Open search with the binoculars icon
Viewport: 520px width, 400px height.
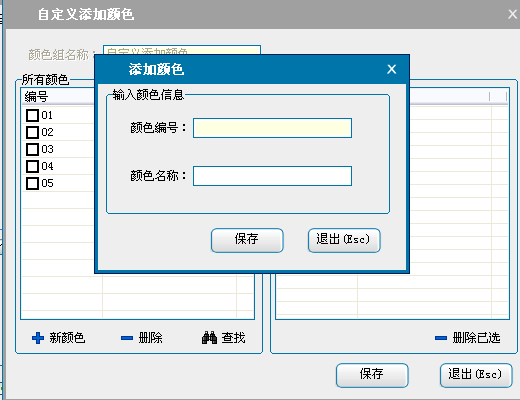209,338
